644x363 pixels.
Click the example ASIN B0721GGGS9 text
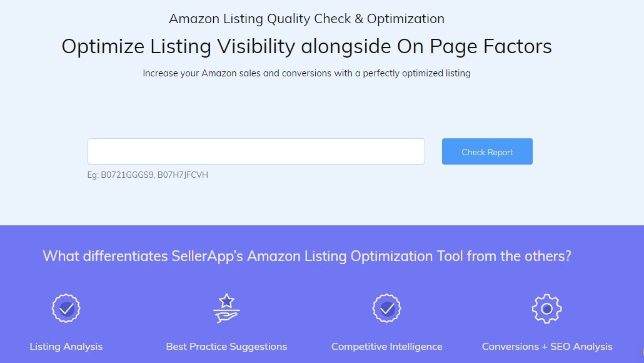pyautogui.click(x=127, y=175)
